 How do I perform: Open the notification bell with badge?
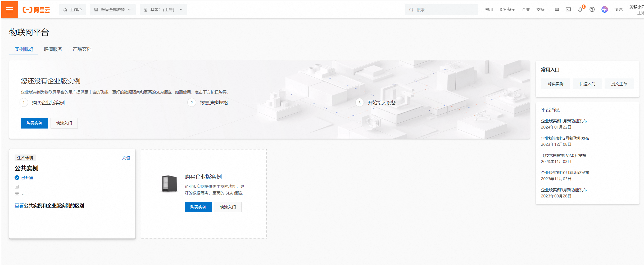click(580, 10)
